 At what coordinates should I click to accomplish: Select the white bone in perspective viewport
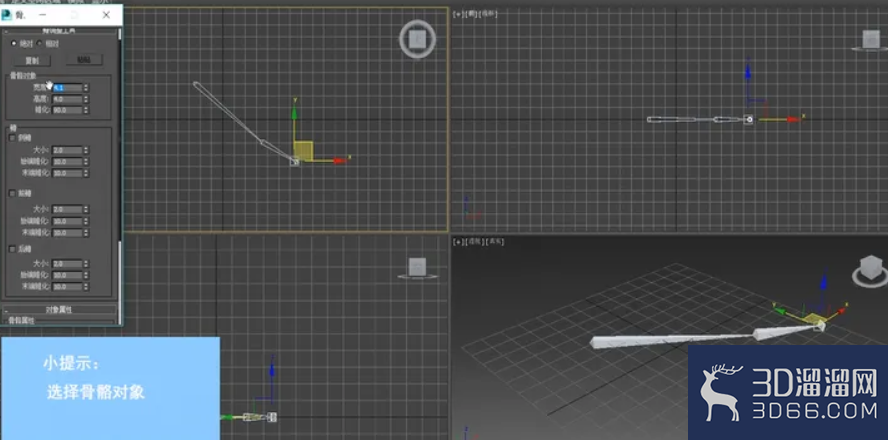[674, 339]
